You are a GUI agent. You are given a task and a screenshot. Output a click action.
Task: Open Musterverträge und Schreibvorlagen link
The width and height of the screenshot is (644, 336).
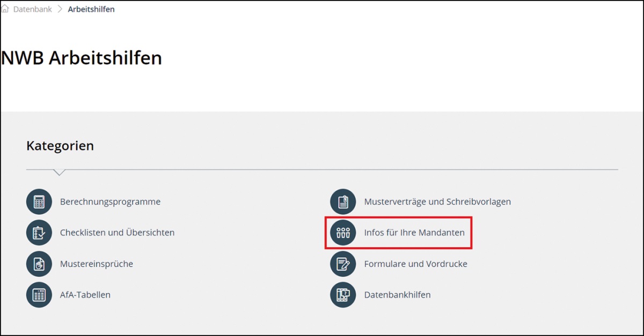pos(437,202)
